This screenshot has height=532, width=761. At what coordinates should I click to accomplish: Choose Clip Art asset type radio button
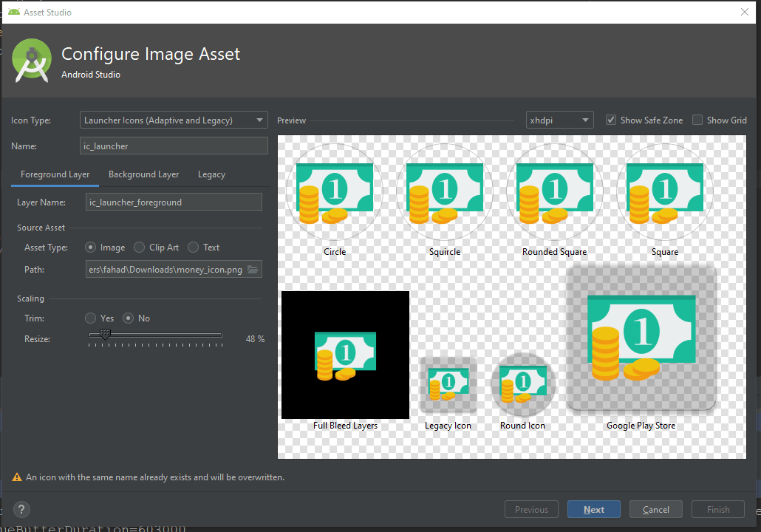coord(140,247)
